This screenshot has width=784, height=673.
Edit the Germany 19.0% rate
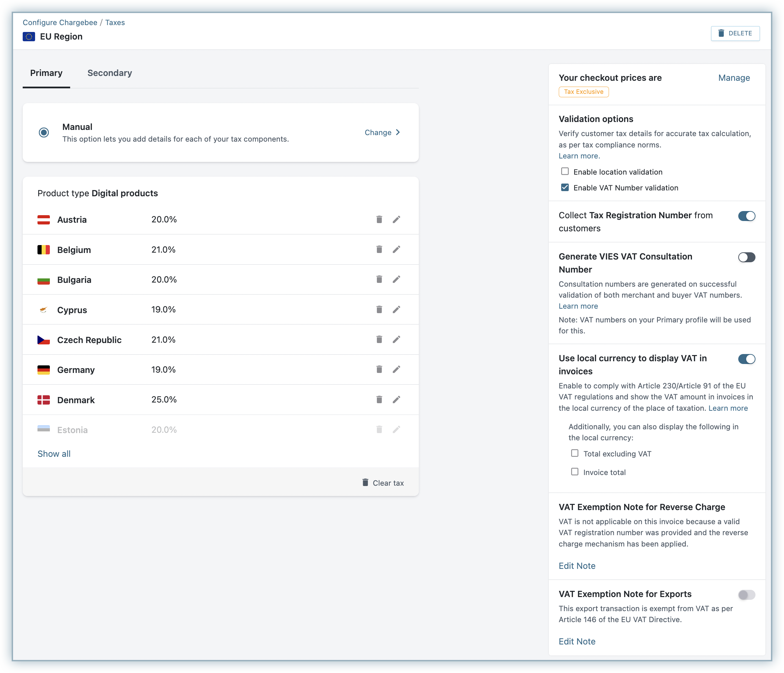(396, 369)
